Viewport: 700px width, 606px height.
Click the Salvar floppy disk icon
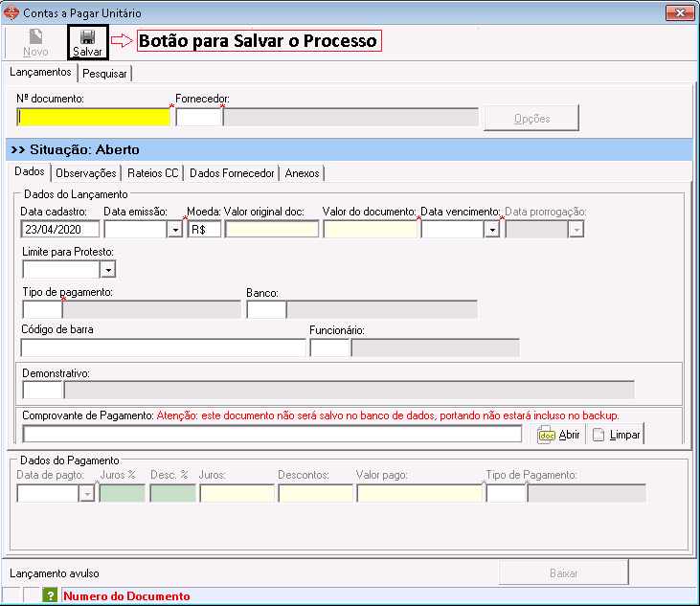click(x=87, y=37)
